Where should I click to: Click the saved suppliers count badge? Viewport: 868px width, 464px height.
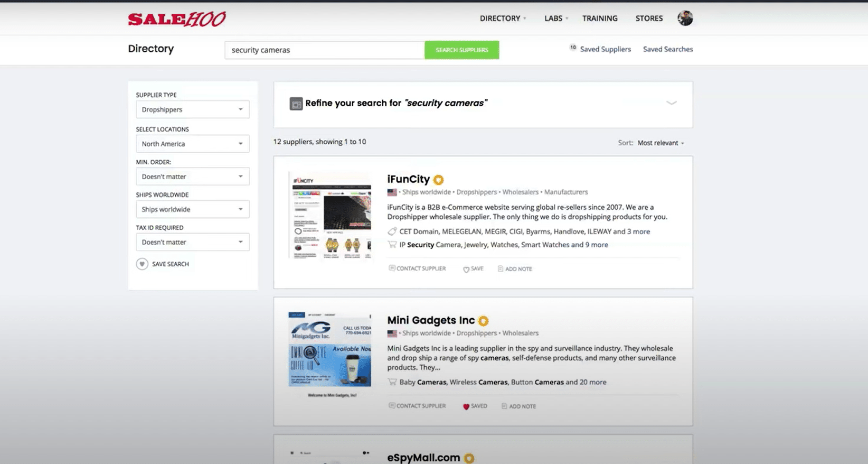(x=573, y=48)
